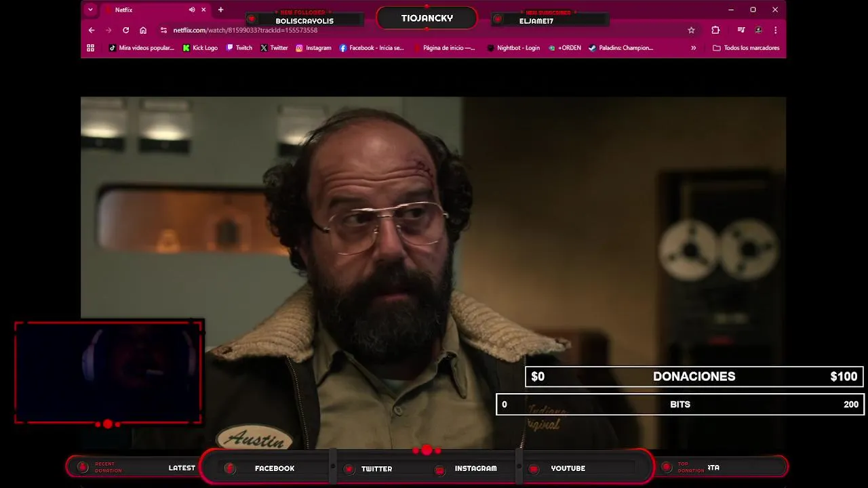Close the browser window

(x=775, y=9)
